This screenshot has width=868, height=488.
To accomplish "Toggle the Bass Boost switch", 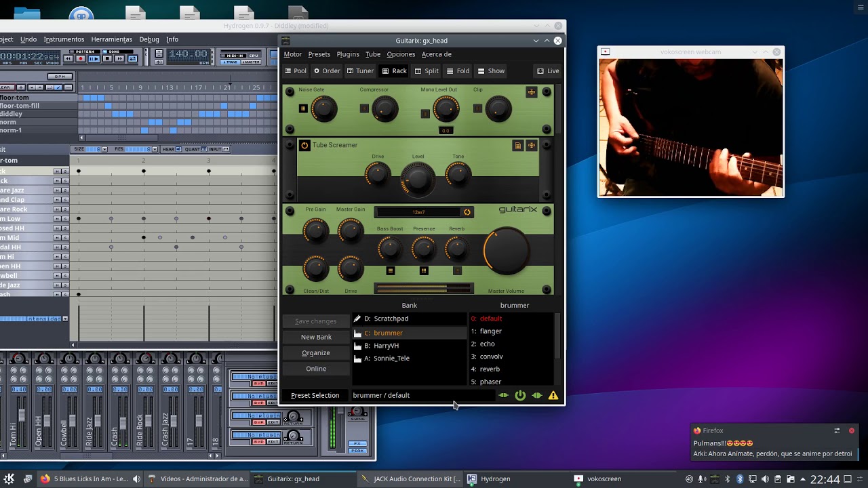I will coord(391,270).
